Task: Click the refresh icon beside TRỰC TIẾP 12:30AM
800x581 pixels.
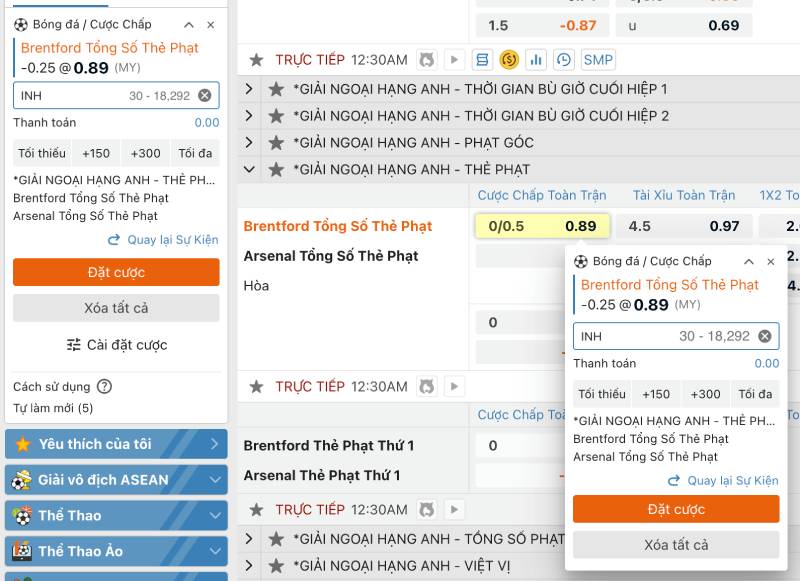Action: pyautogui.click(x=427, y=60)
